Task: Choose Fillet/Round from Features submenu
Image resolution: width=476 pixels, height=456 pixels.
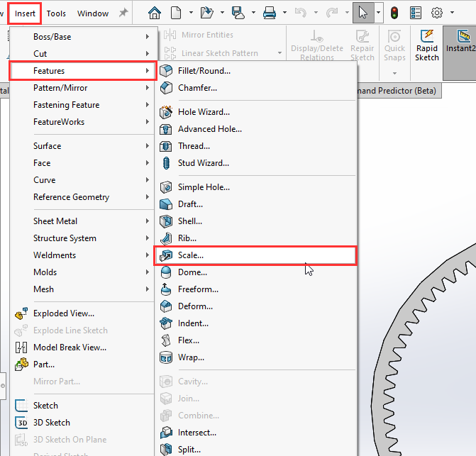Action: click(x=255, y=71)
